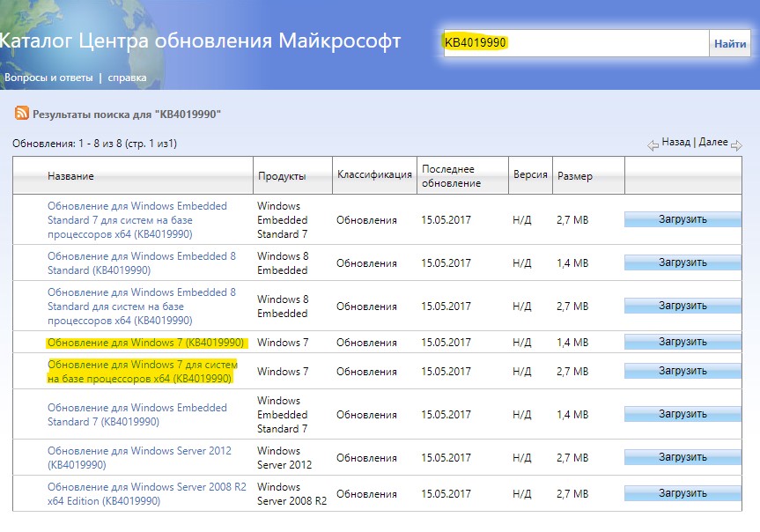Open Обновление для Windows 7 (KB4019990) link
The height and width of the screenshot is (532, 760).
coord(145,343)
